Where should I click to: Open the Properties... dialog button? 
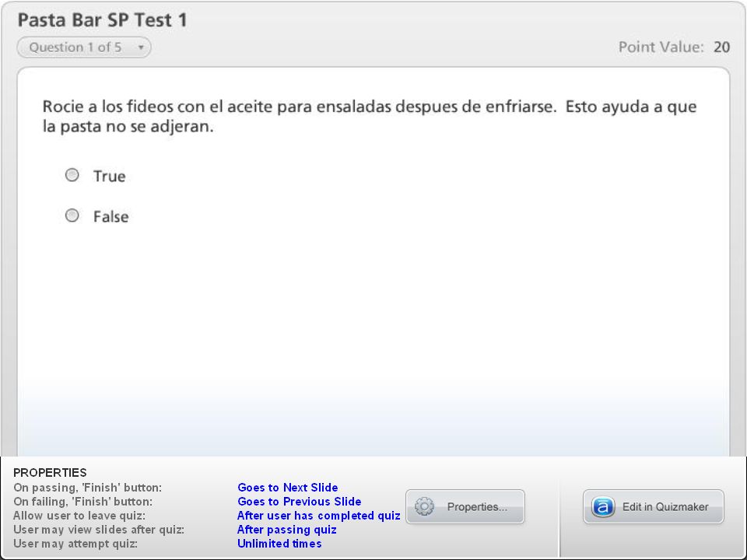pyautogui.click(x=465, y=506)
